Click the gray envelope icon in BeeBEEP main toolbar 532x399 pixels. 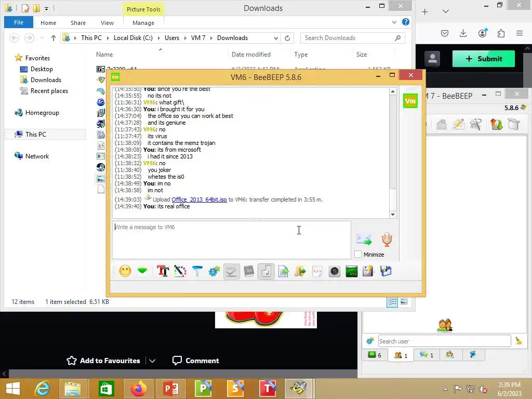(x=442, y=125)
